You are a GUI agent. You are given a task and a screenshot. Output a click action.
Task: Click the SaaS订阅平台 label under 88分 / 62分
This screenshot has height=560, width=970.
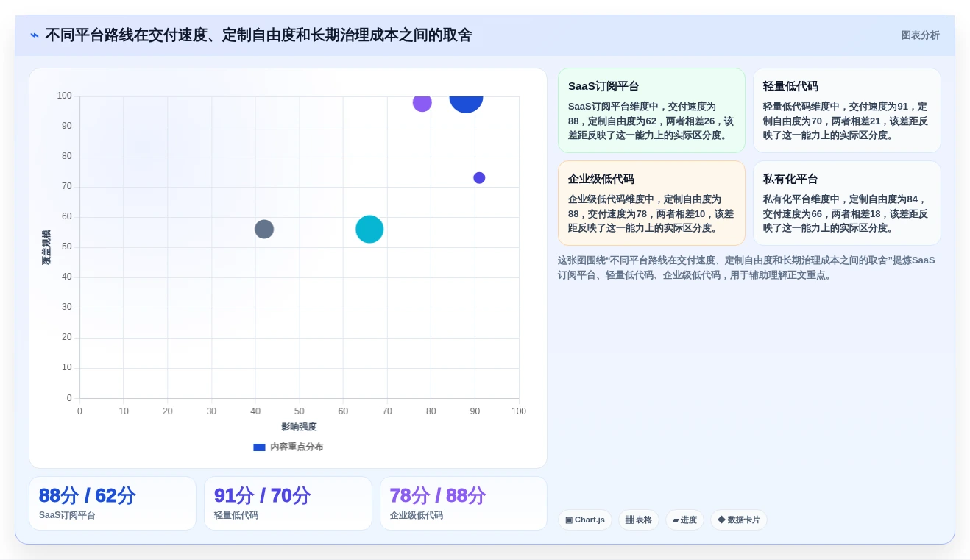67,516
